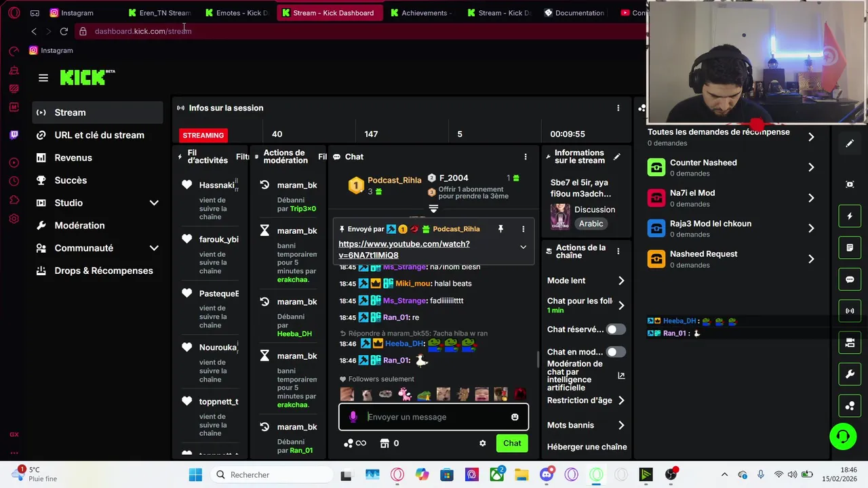This screenshot has width=868, height=488.
Task: Open Infos sur la session options menu
Action: (618, 108)
